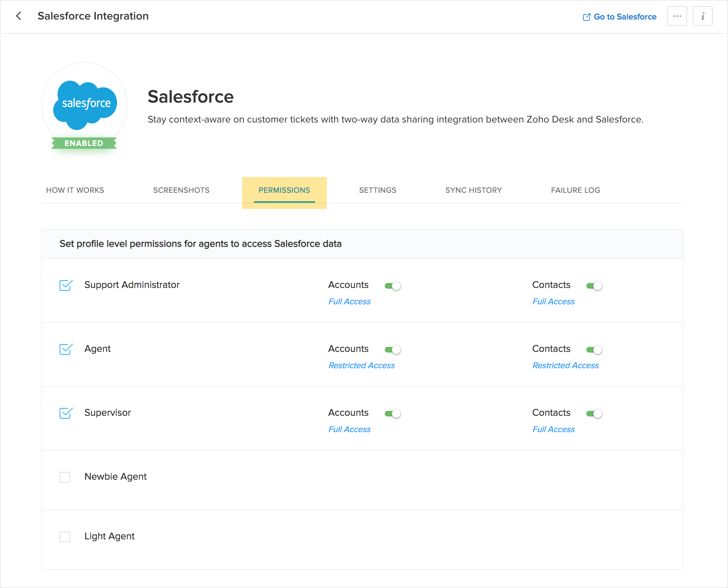The width and height of the screenshot is (728, 588).
Task: Click the info icon button
Action: [x=702, y=16]
